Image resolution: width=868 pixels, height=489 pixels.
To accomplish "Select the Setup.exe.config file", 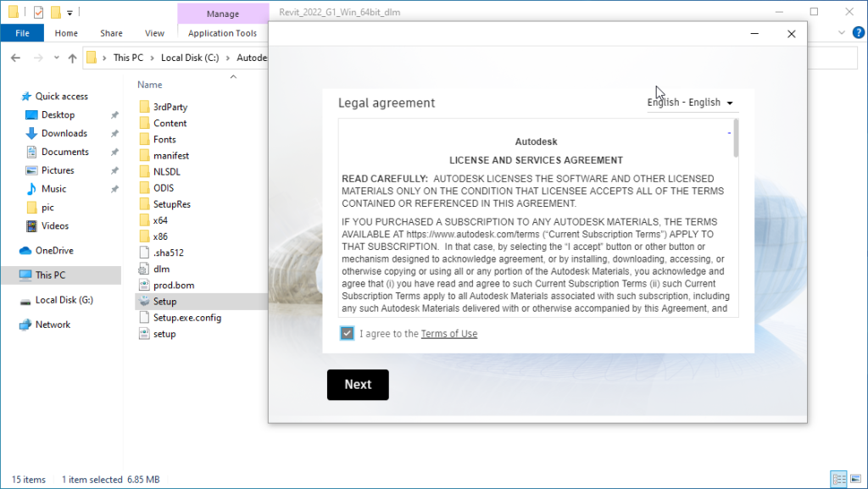I will [x=187, y=318].
